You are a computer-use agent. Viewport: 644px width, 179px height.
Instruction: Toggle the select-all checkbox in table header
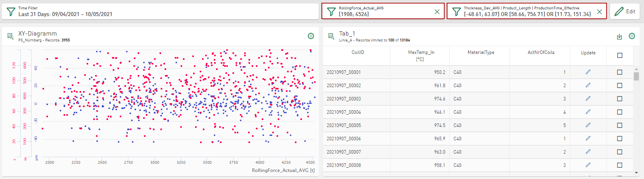[x=620, y=55]
